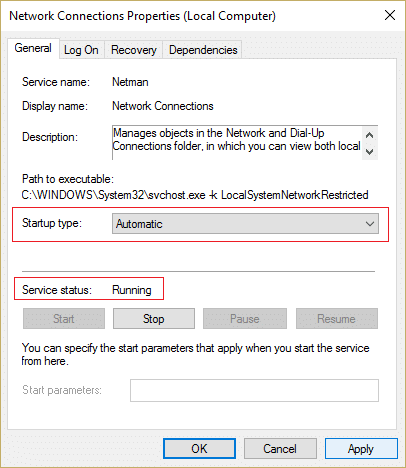Open the Recovery tab
The image size is (406, 468).
coord(134,50)
